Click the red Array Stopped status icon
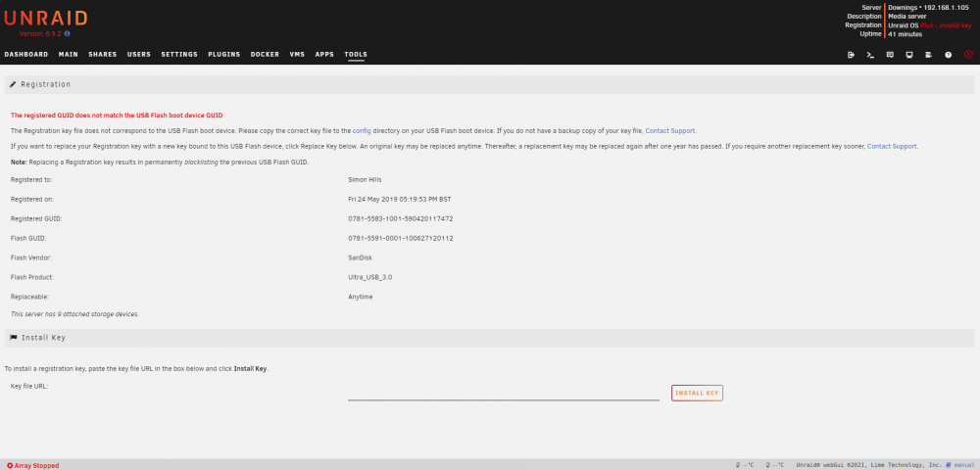 [10, 466]
